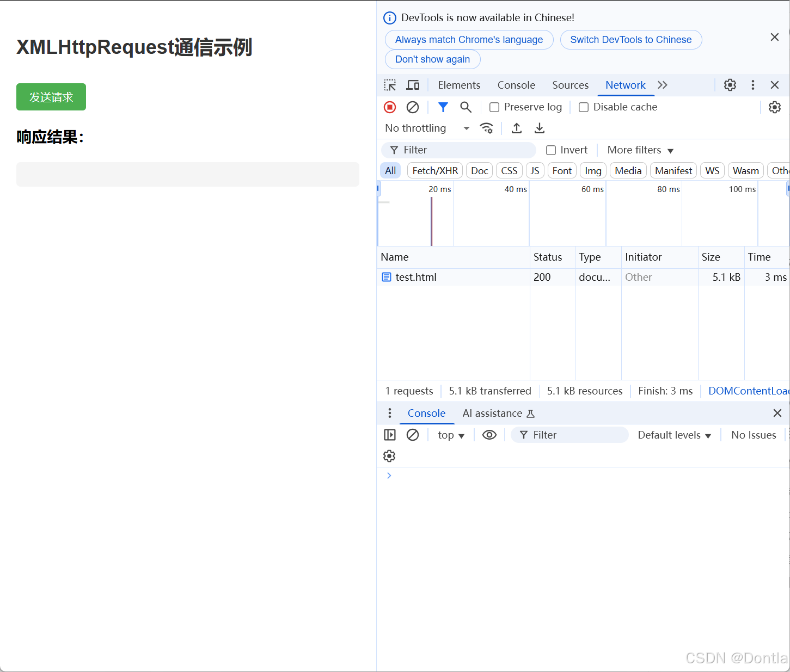Sort requests by Size column header
This screenshot has width=790, height=672.
pyautogui.click(x=721, y=257)
